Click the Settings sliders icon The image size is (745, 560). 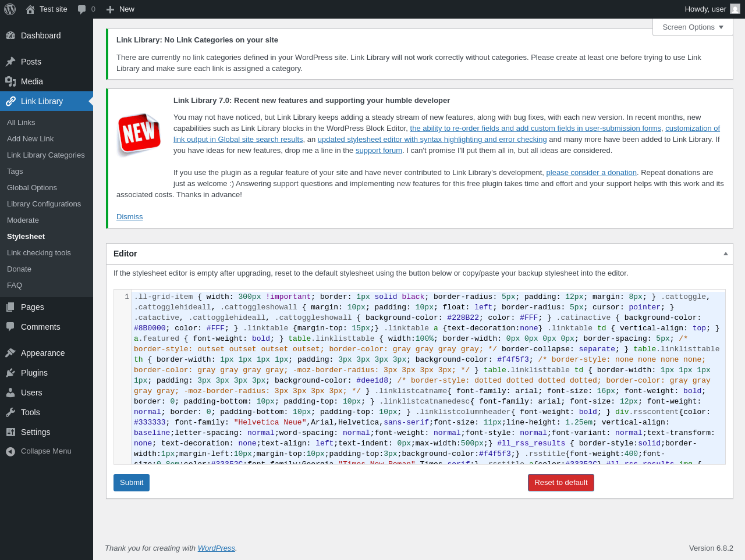pos(10,432)
